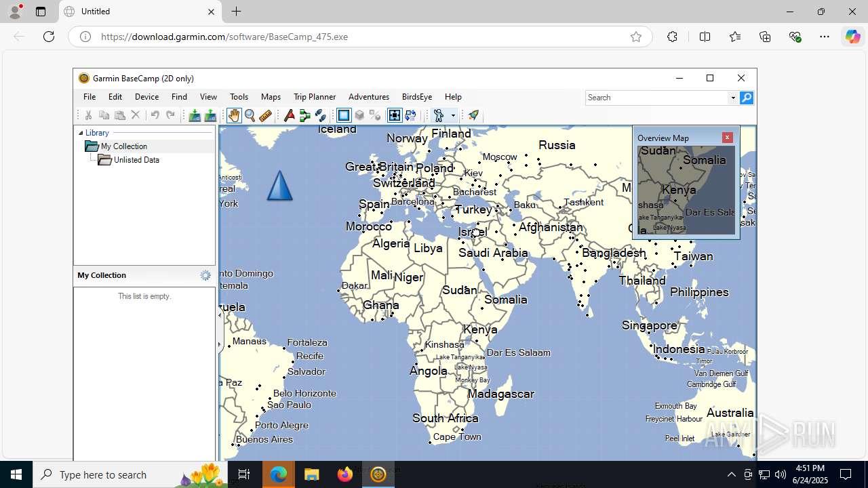Click the map sync arrows icon

410,115
